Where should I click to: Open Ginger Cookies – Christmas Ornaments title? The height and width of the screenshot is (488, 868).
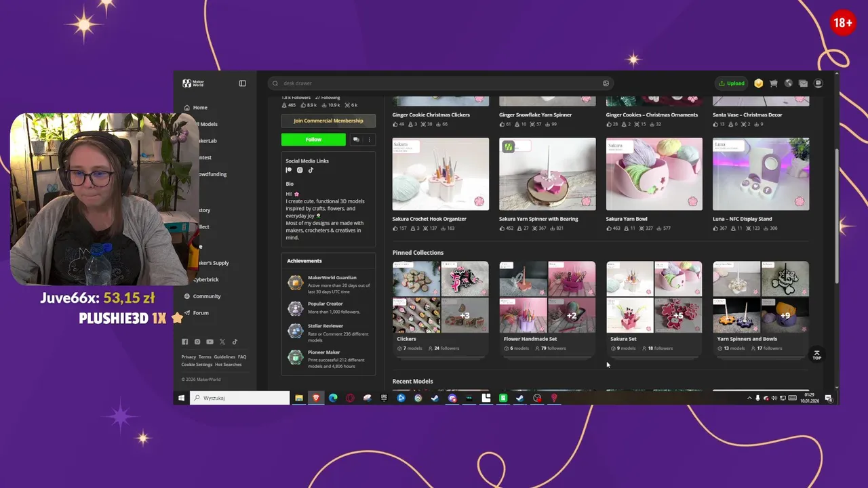(652, 115)
